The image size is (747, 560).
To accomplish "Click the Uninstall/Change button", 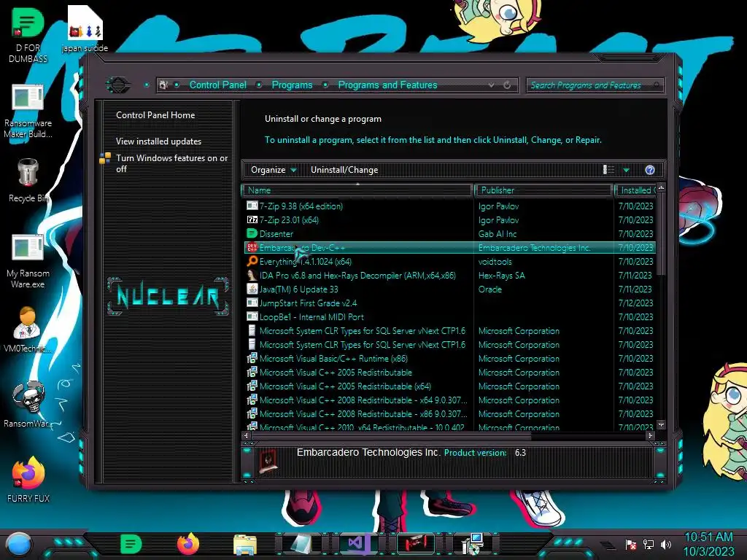I will (x=344, y=170).
